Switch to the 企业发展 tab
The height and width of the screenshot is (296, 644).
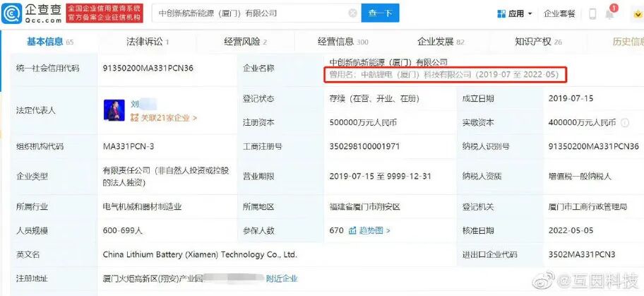coord(441,42)
